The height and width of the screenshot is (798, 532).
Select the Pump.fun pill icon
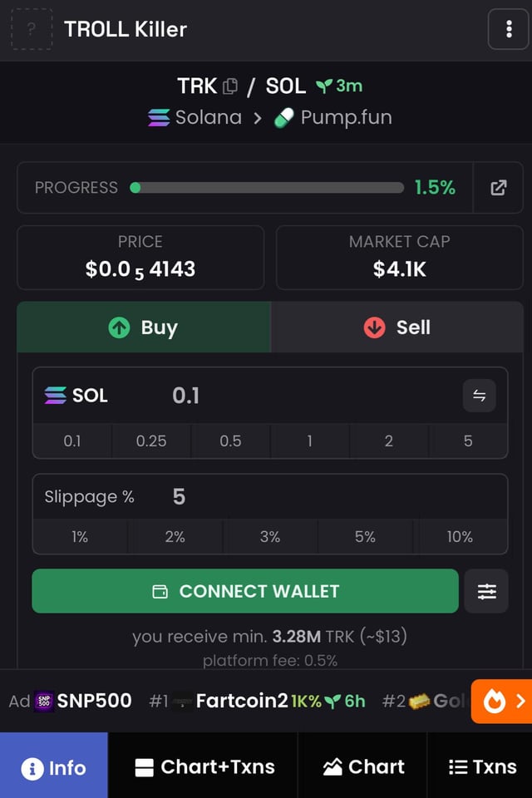pos(284,118)
